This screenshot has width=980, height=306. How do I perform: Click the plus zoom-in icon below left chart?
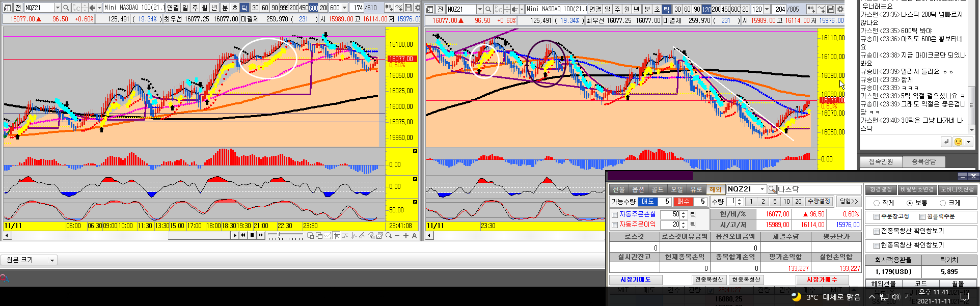pos(406,236)
